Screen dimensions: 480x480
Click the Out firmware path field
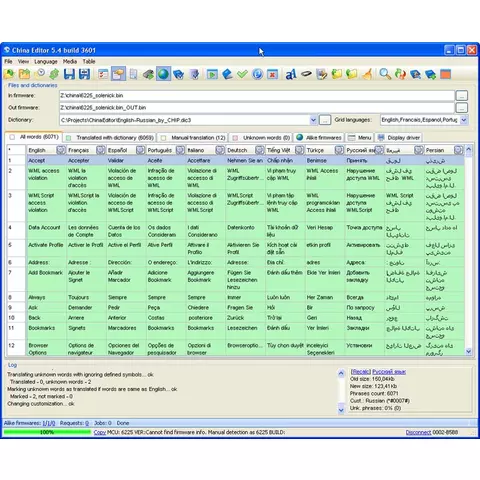[x=257, y=108]
